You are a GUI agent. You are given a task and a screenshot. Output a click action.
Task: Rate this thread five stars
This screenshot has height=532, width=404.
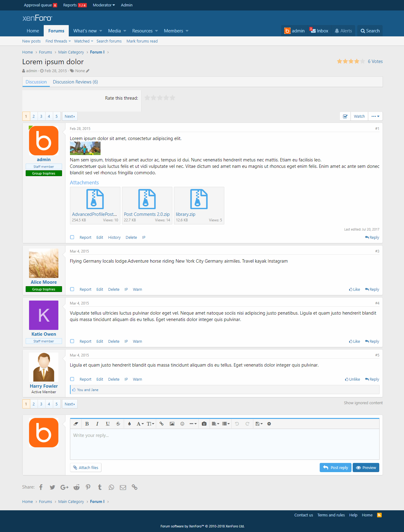click(x=173, y=98)
